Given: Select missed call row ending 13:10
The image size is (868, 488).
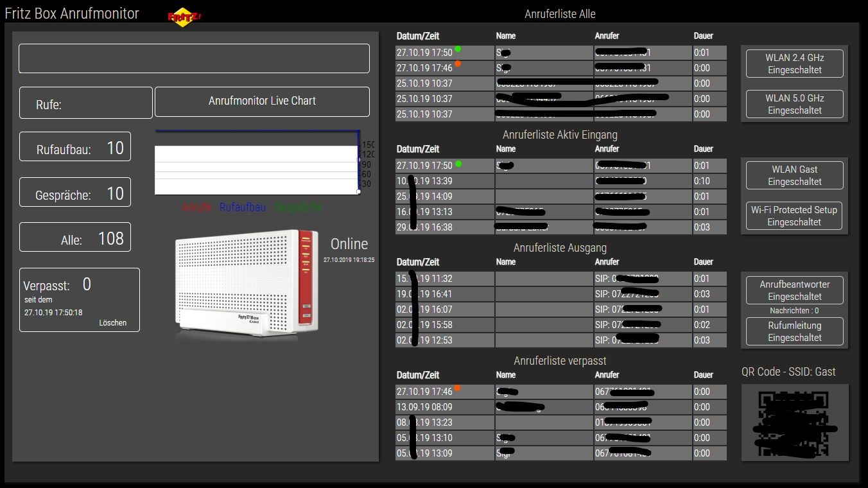Looking at the screenshot, I should coord(561,438).
